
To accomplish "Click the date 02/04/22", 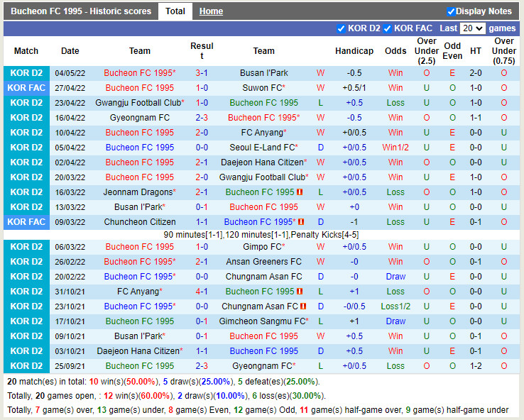I will (x=70, y=162).
